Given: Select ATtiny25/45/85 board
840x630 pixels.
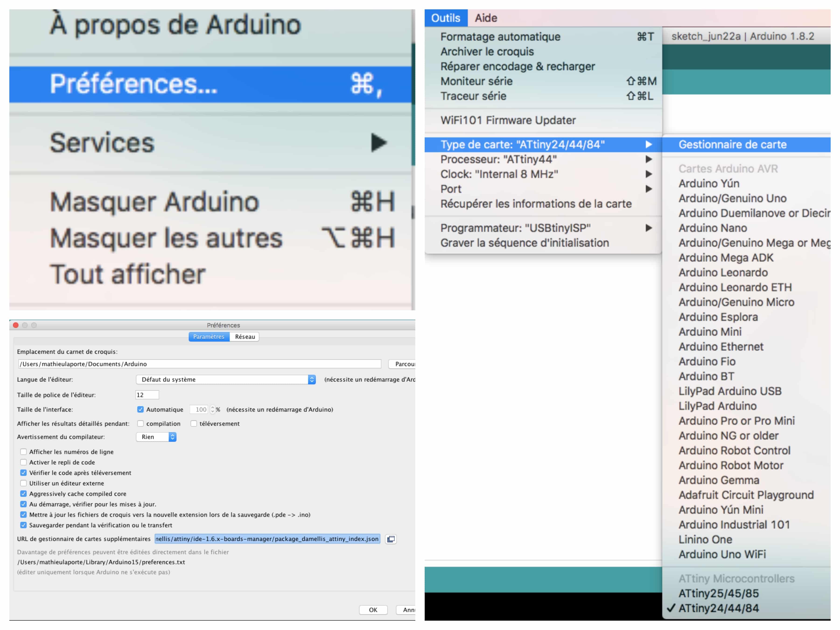Looking at the screenshot, I should (747, 593).
